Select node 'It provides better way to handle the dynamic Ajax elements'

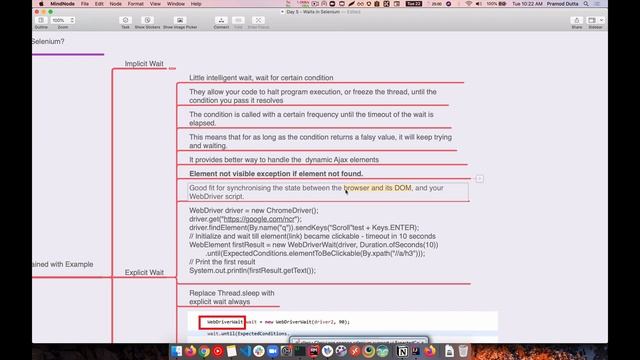(x=284, y=160)
